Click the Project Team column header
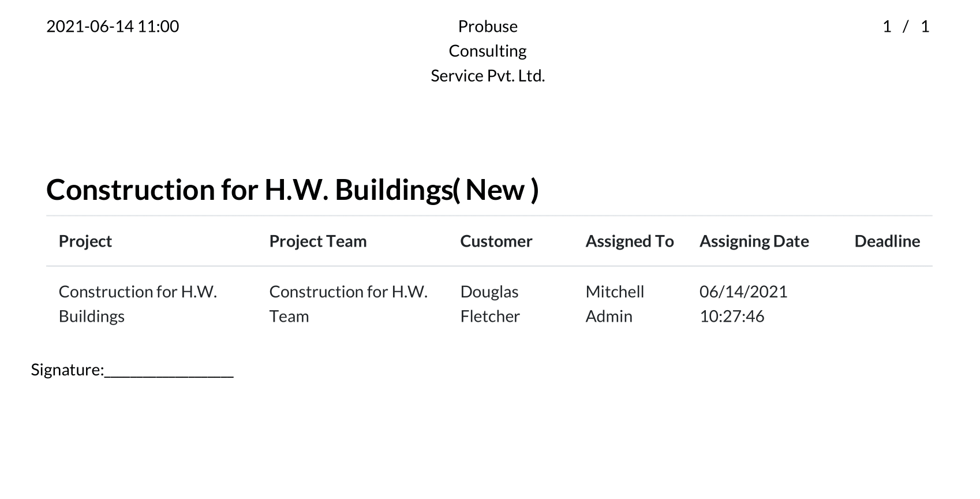This screenshot has width=980, height=499. 318,241
